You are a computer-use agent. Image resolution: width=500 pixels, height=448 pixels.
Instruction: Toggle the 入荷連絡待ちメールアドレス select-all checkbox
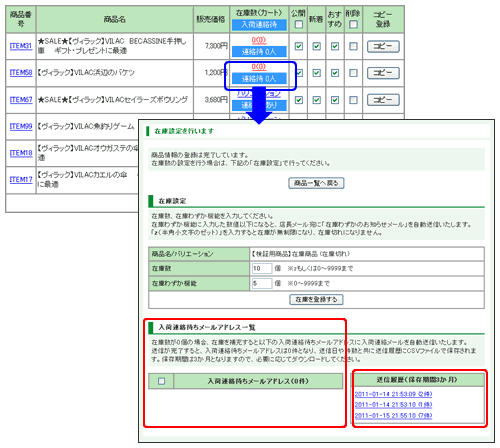[161, 381]
